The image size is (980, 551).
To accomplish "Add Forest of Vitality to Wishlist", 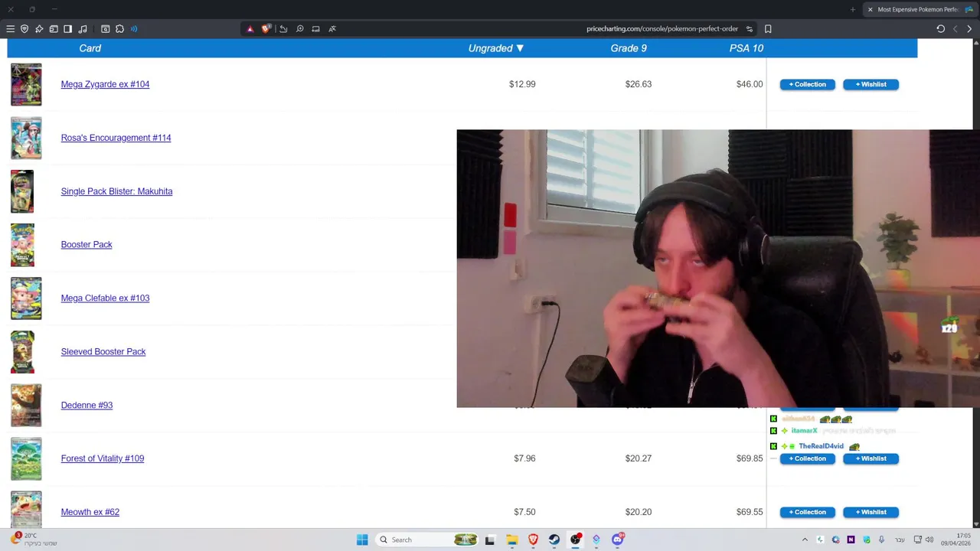I will pyautogui.click(x=871, y=458).
